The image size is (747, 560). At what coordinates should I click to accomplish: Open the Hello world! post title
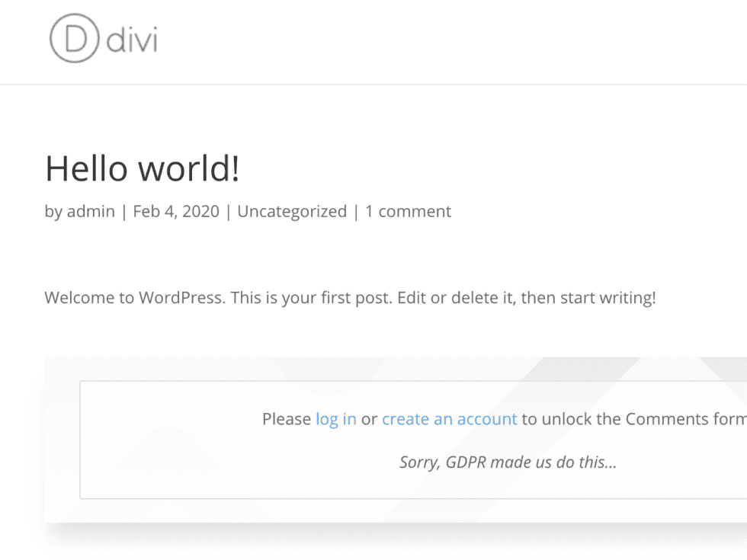142,168
